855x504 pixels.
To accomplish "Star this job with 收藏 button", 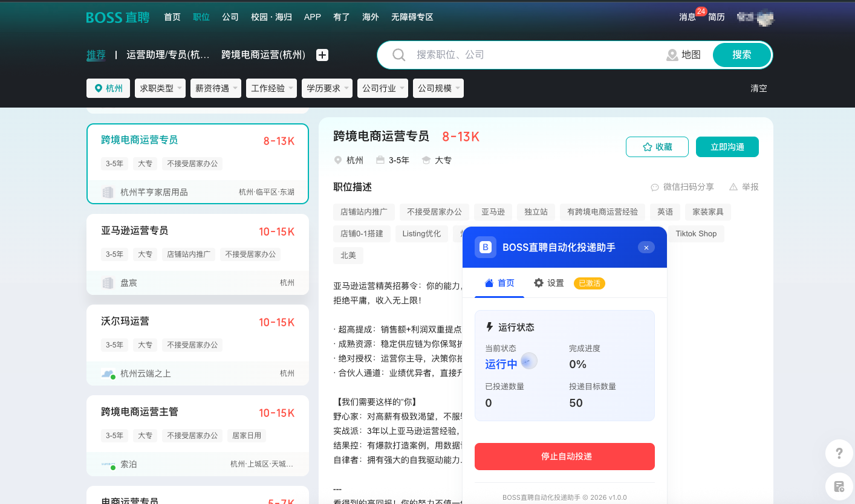I will [657, 146].
